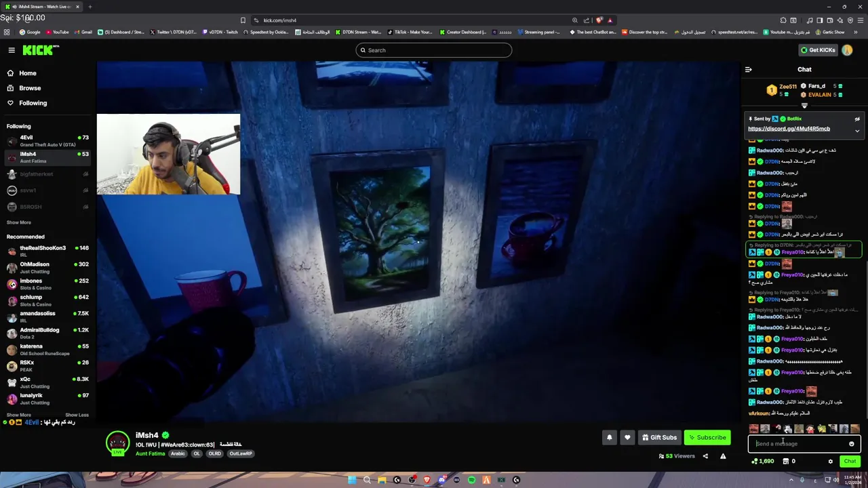Screen dimensions: 868x488
Task: Click Get KICKs button
Action: pyautogui.click(x=818, y=50)
